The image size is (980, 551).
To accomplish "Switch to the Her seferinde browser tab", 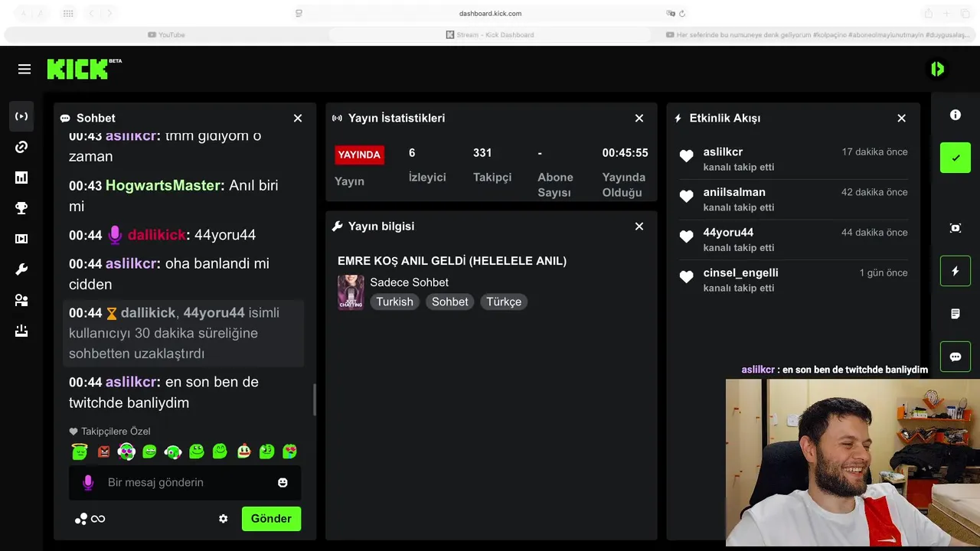I will pyautogui.click(x=813, y=34).
